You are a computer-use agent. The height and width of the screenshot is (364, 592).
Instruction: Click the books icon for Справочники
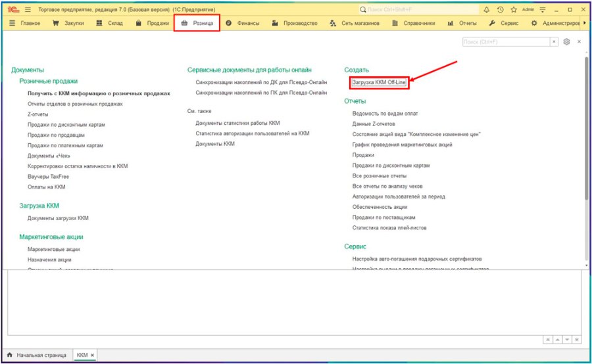click(x=395, y=23)
